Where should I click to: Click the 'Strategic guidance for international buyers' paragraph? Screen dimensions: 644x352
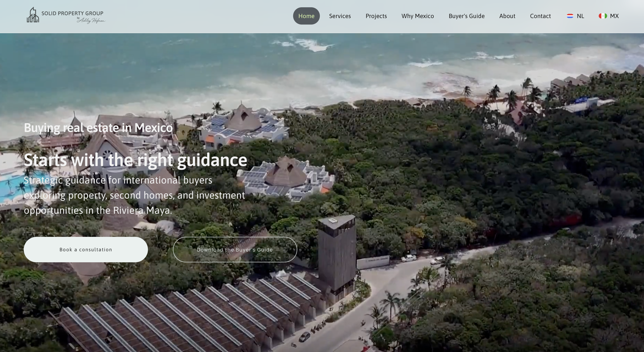point(134,195)
